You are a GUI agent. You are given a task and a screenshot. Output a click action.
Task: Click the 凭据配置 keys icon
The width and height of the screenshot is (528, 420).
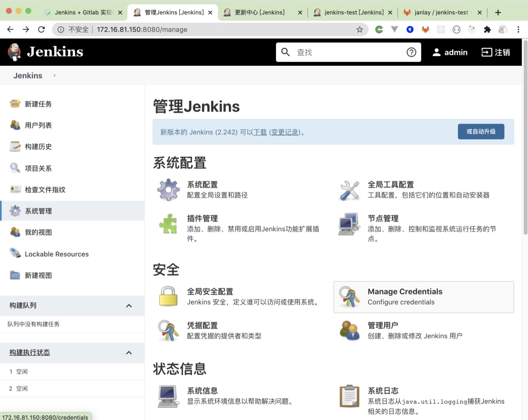tap(169, 331)
